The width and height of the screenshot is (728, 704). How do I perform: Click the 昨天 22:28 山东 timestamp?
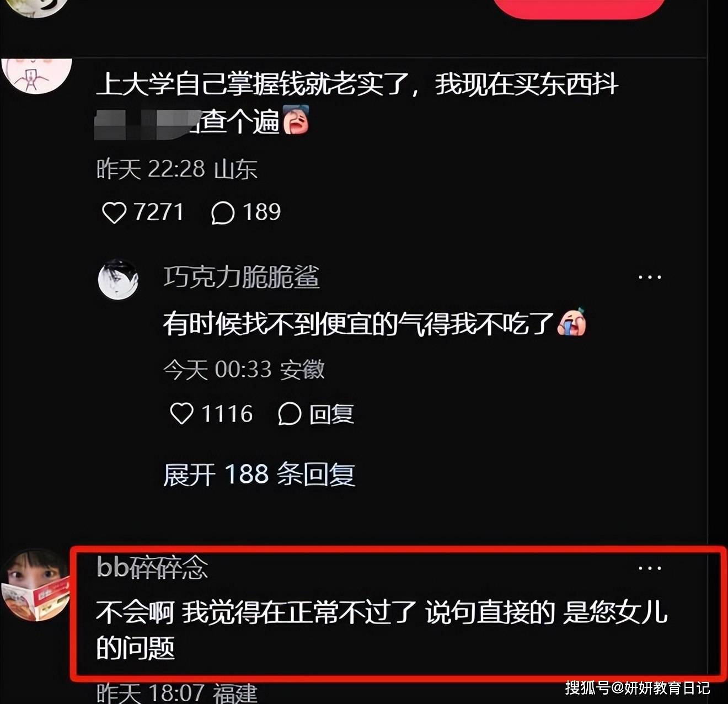coord(177,169)
